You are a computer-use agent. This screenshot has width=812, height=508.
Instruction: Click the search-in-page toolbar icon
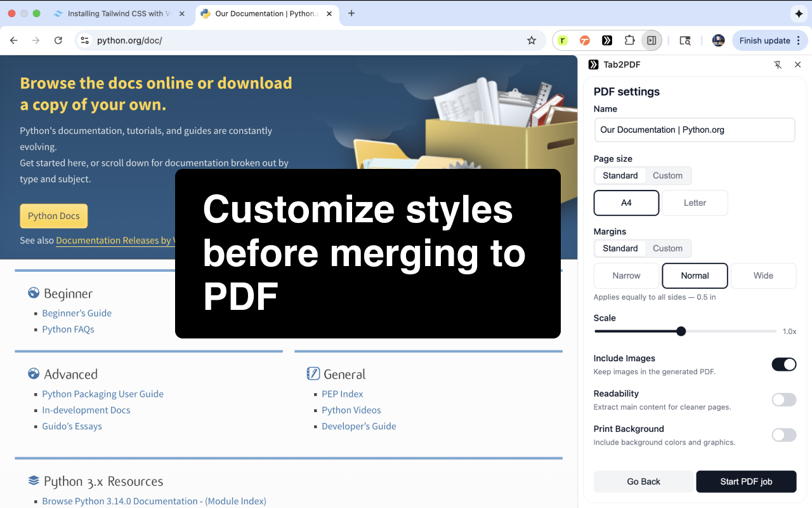(x=685, y=40)
